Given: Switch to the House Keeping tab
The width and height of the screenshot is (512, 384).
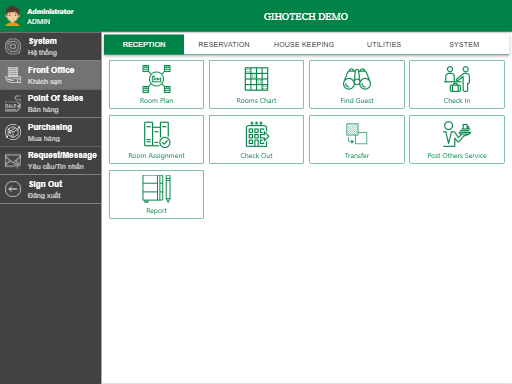Looking at the screenshot, I should coord(304,44).
